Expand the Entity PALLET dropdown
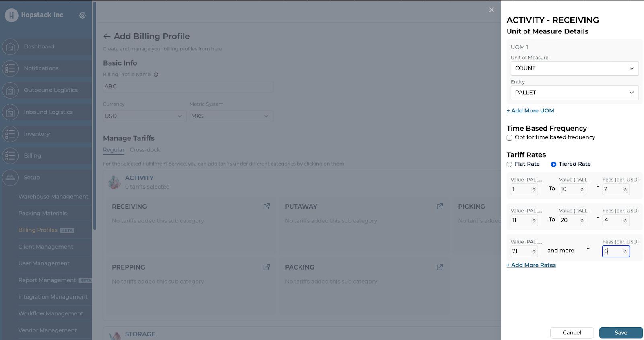The image size is (644, 340). [574, 93]
